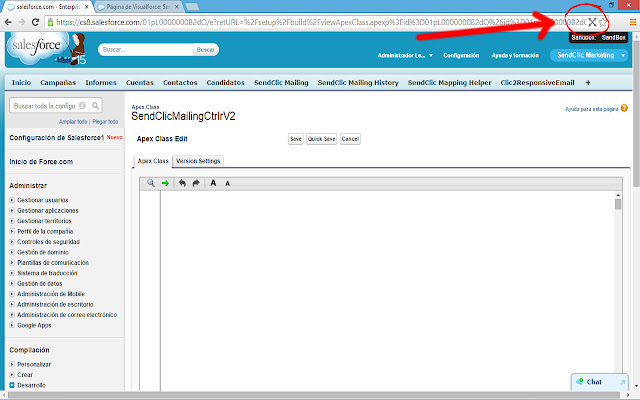Click the setup search magnifier icon
The image size is (640, 400).
95,106
